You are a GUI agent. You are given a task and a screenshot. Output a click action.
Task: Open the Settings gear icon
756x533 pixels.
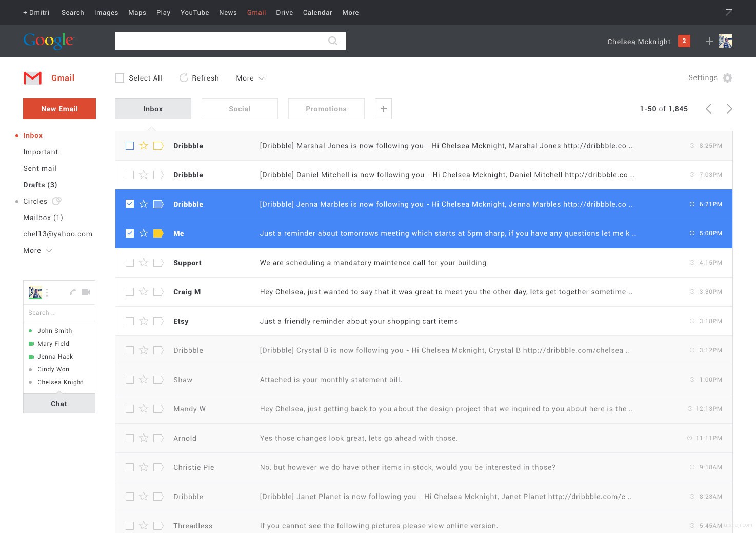point(727,78)
